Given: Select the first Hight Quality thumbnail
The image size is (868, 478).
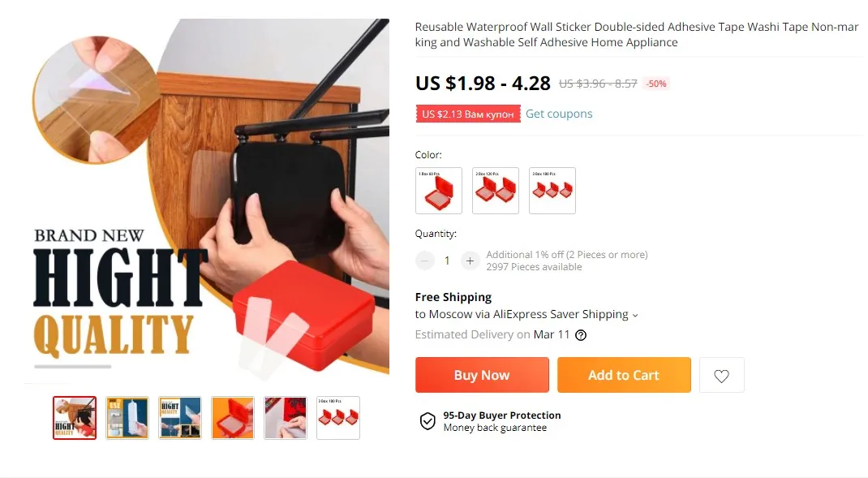Looking at the screenshot, I should [x=75, y=418].
